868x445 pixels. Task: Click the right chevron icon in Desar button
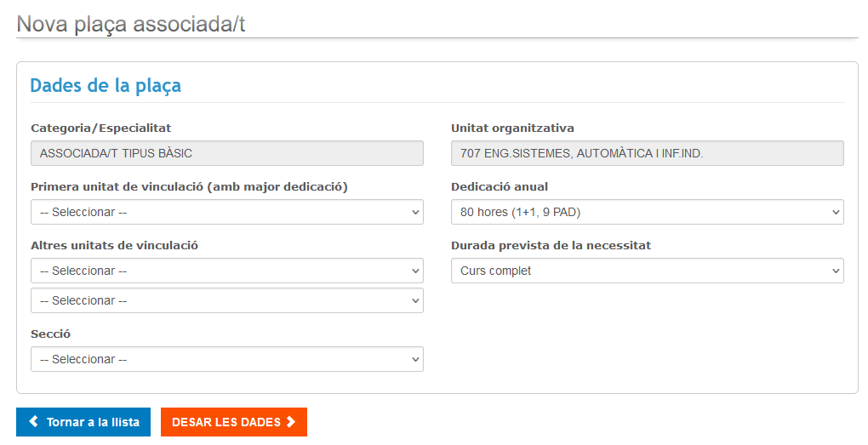point(291,422)
